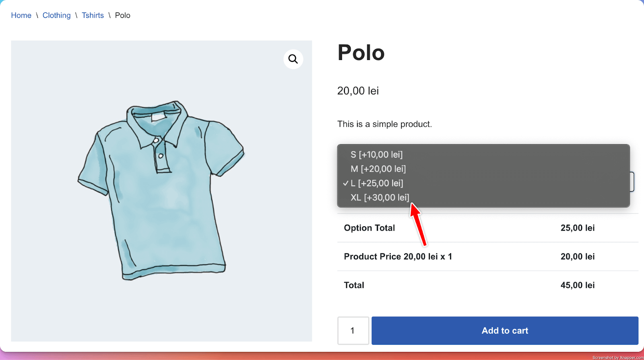This screenshot has width=644, height=360.
Task: Go to the Clothing breadcrumb link
Action: tap(56, 15)
